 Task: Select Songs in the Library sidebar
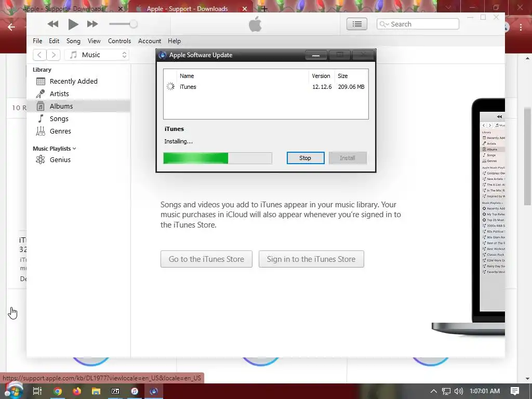coord(79,119)
